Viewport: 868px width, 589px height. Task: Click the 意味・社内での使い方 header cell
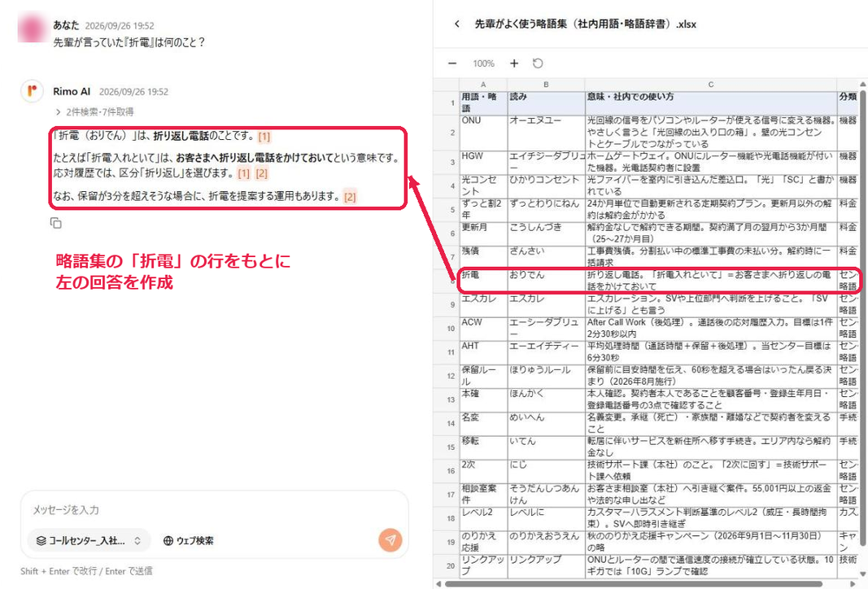click(x=711, y=103)
